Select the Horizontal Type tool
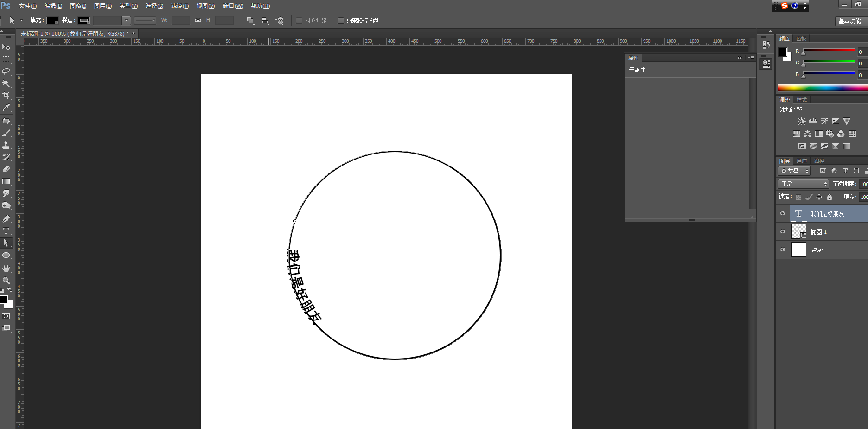868x429 pixels. (x=6, y=231)
